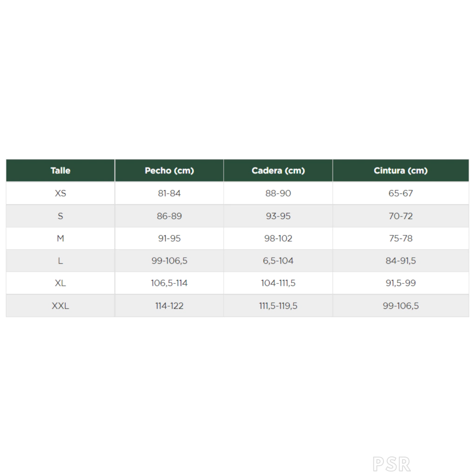Click the PSR watermark logo
476x476 pixels.
pyautogui.click(x=391, y=464)
